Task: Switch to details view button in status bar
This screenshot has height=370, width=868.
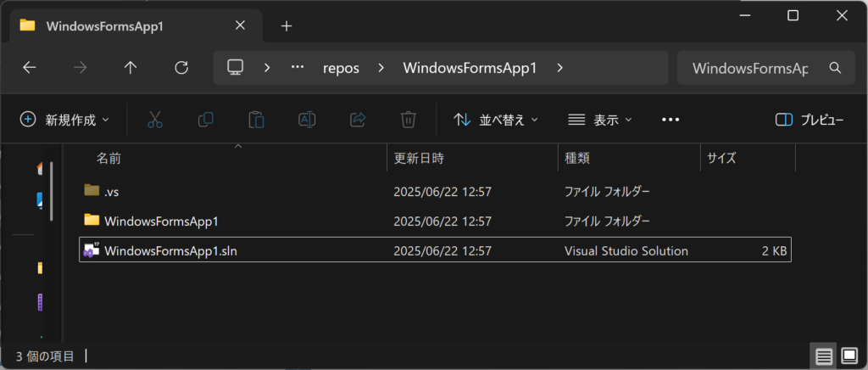Action: pos(824,356)
